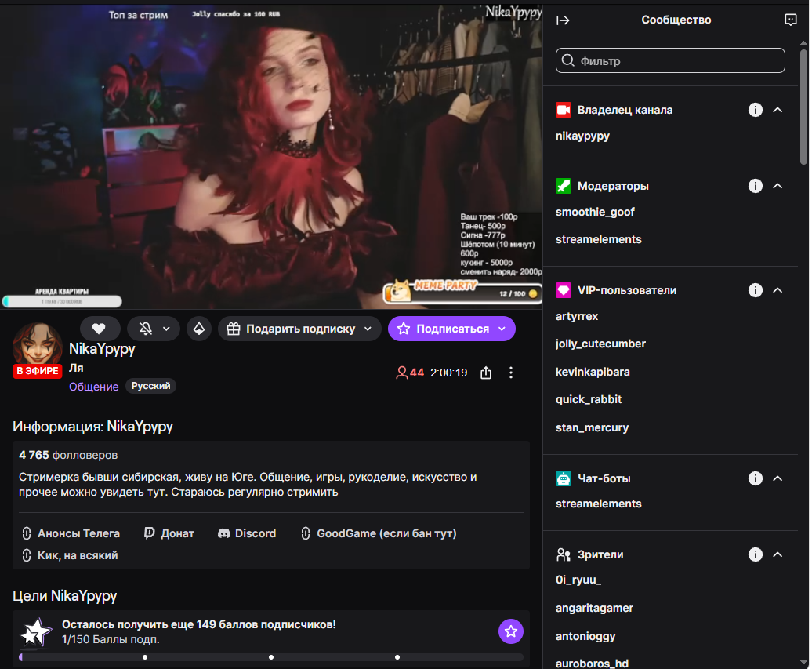Click the Модераторы green sword badge icon

tap(564, 186)
